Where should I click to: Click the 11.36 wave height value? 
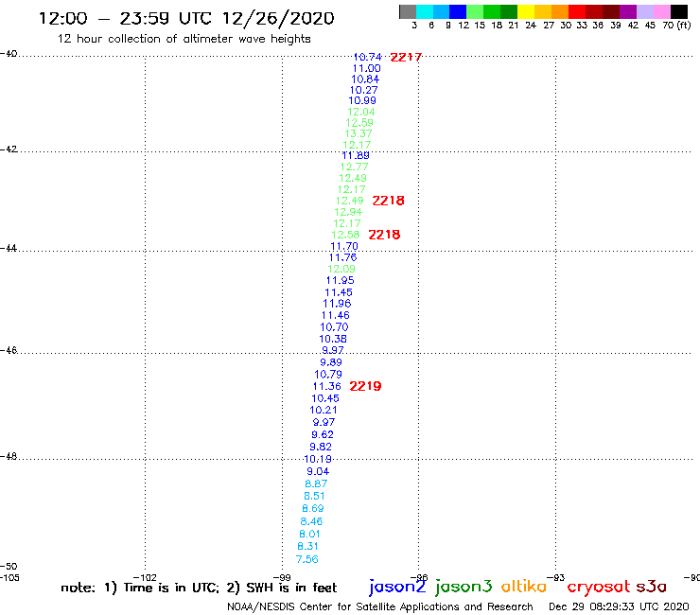point(326,386)
